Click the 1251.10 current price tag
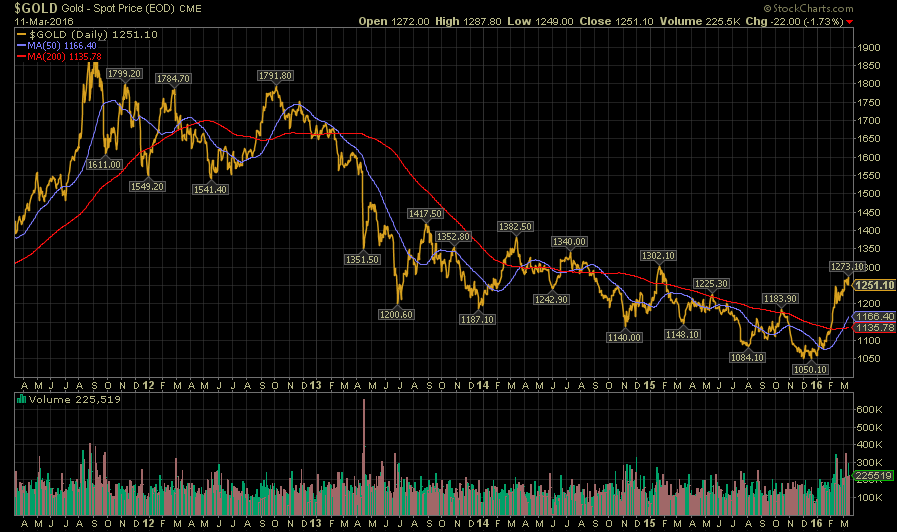 pyautogui.click(x=875, y=285)
